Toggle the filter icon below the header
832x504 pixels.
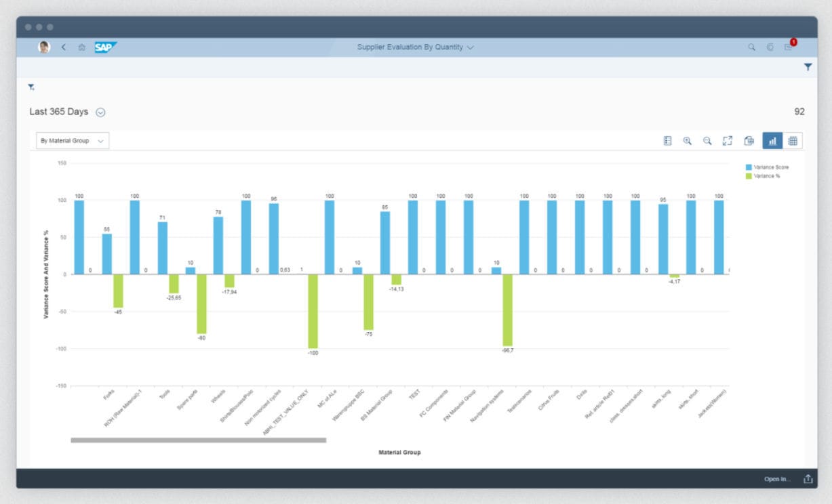(31, 88)
